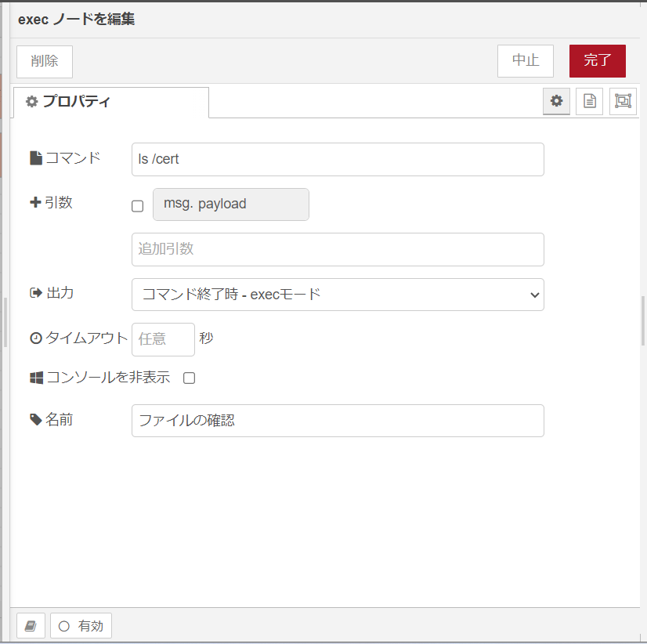Click the exec ノードを編集 title
Viewport: 647px width, 644px height.
click(76, 19)
